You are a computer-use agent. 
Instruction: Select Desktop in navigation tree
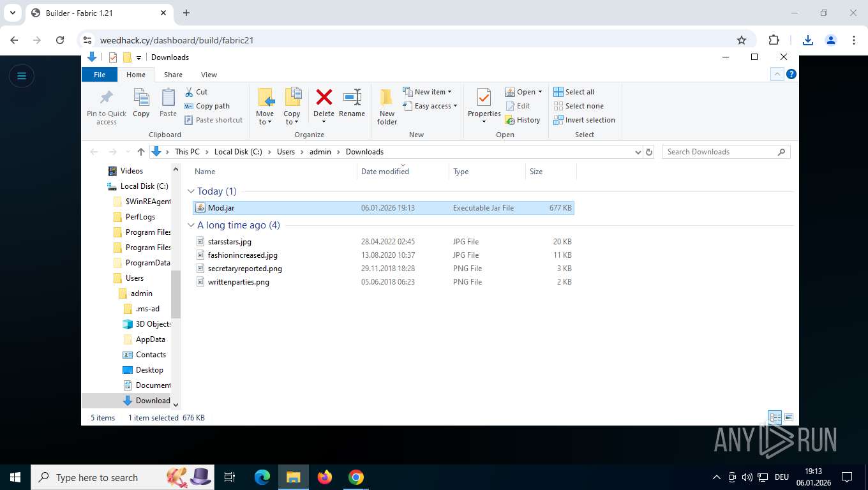pos(149,370)
